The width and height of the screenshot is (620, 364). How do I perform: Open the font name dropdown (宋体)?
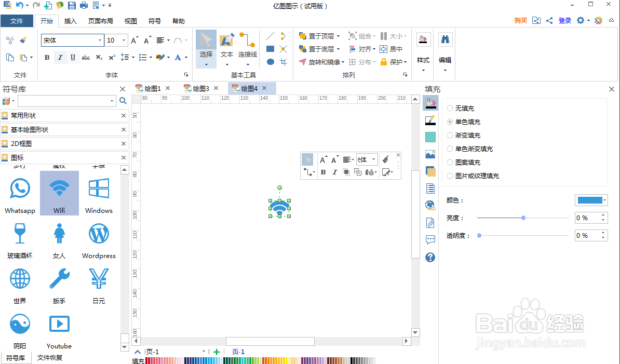[x=100, y=40]
